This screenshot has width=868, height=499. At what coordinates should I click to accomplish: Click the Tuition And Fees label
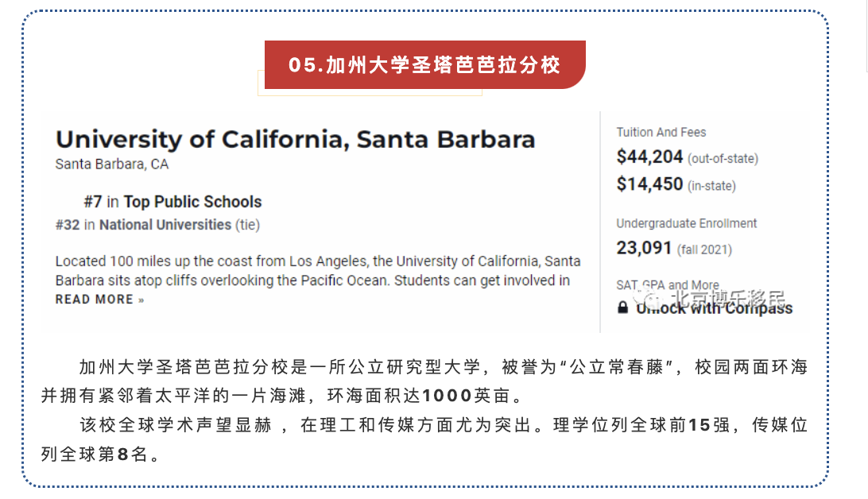661,133
